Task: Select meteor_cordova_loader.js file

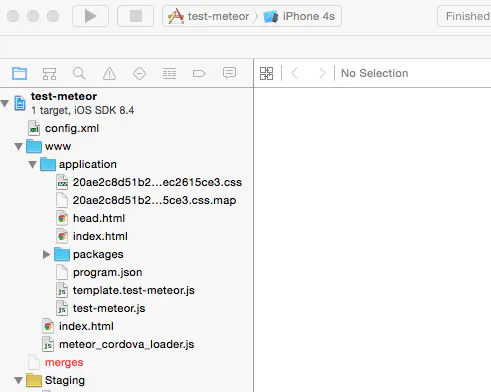Action: (x=127, y=344)
